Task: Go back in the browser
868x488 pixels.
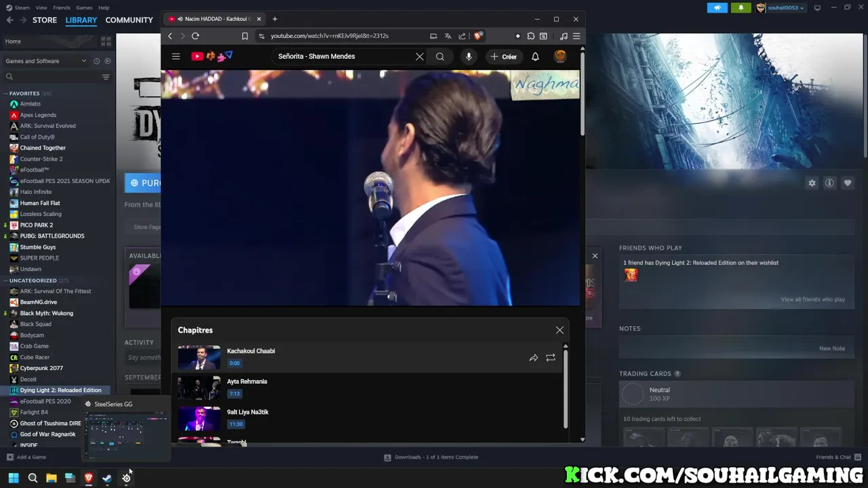Action: click(170, 36)
